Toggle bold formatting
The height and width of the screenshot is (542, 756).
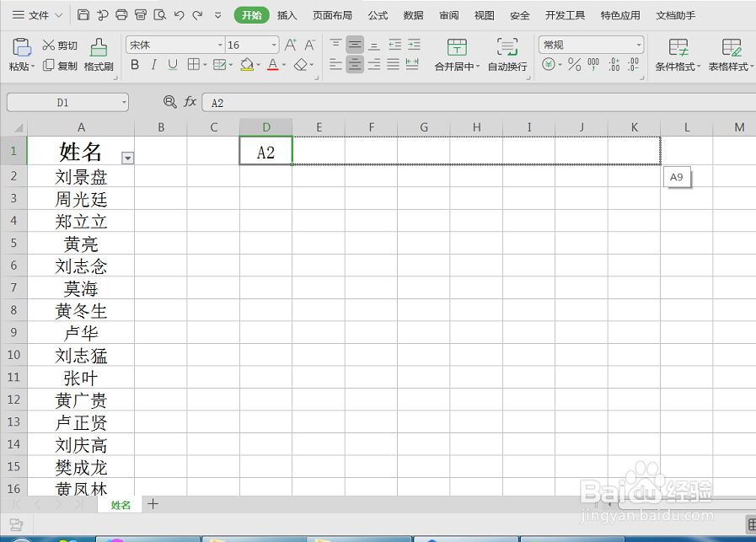tap(135, 65)
